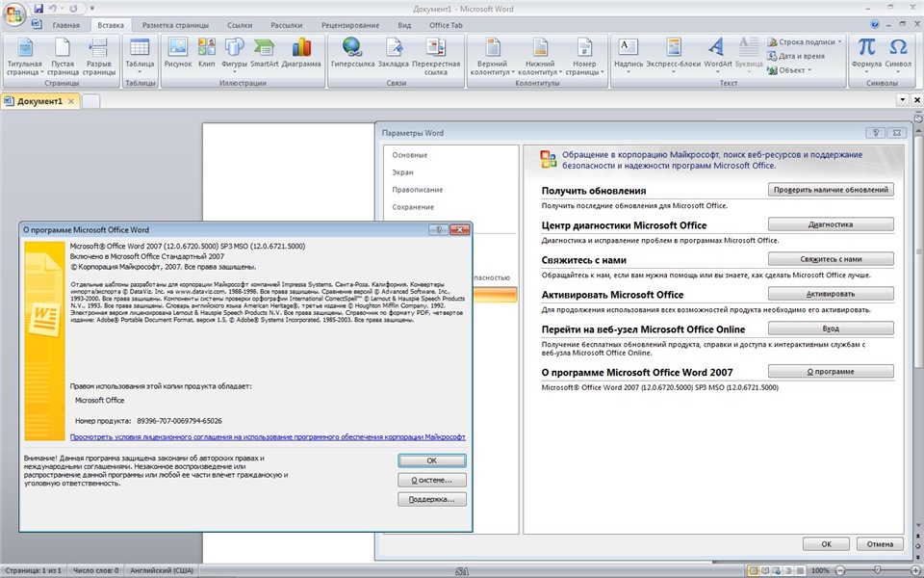The width and height of the screenshot is (924, 578).
Task: Click the Office round button
Action: (13, 14)
